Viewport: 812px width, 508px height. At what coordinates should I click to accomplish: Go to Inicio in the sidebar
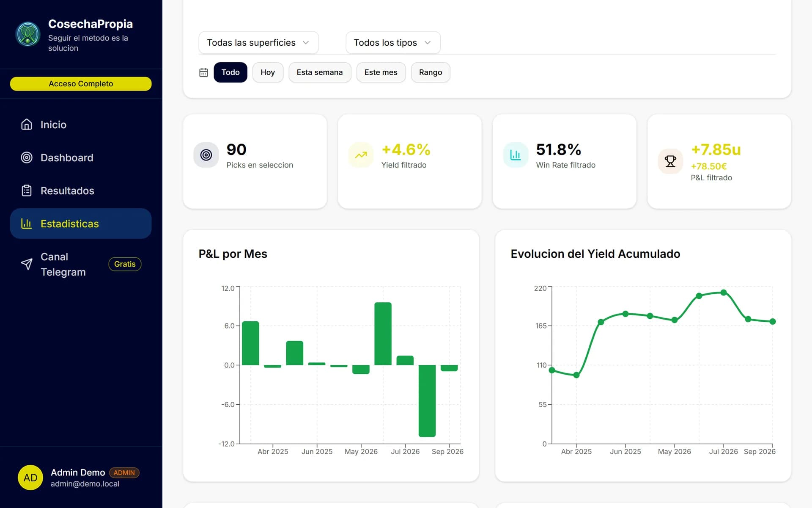point(81,124)
